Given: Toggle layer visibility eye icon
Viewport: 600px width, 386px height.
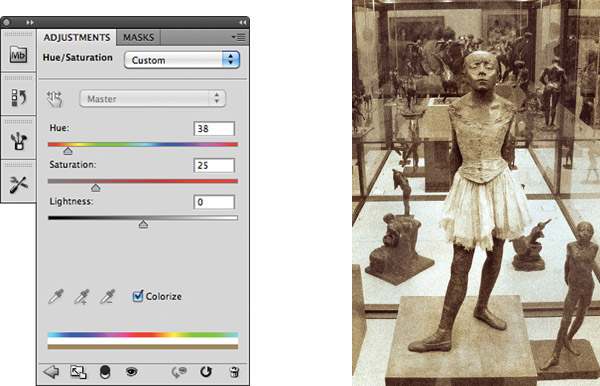Looking at the screenshot, I should [x=131, y=371].
